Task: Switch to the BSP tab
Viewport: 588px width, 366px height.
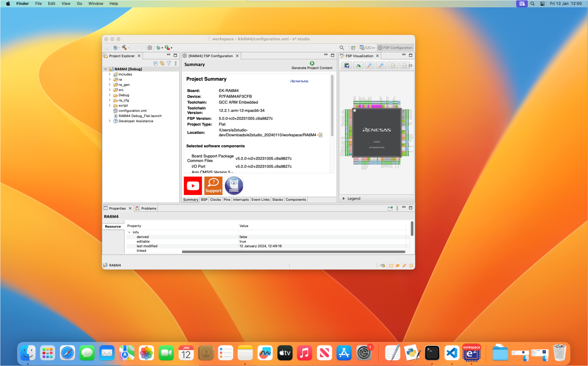Action: (x=204, y=200)
